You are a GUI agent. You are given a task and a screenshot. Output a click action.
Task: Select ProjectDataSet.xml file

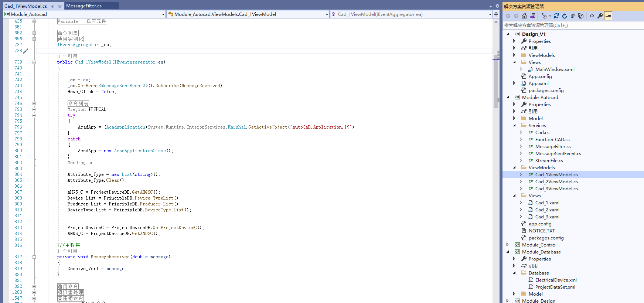[555, 287]
